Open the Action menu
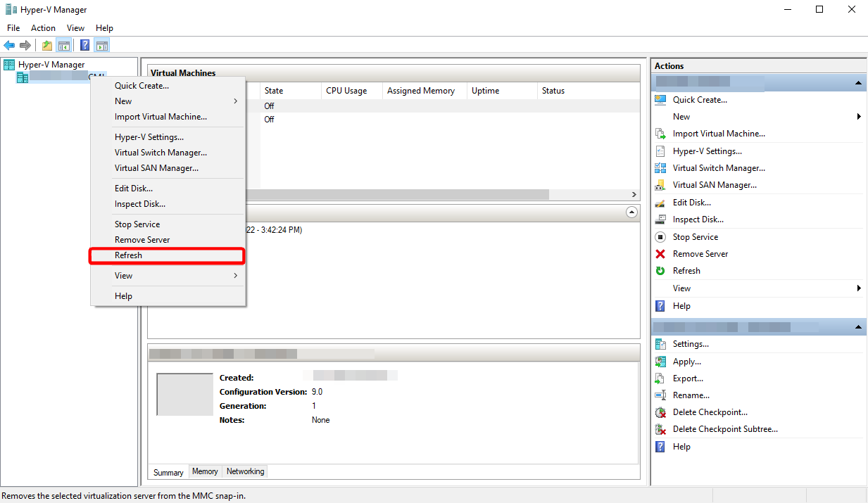The height and width of the screenshot is (503, 868). tap(43, 28)
